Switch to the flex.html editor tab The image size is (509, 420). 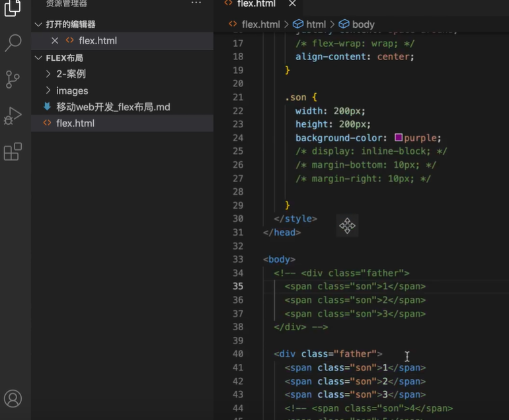click(x=256, y=4)
